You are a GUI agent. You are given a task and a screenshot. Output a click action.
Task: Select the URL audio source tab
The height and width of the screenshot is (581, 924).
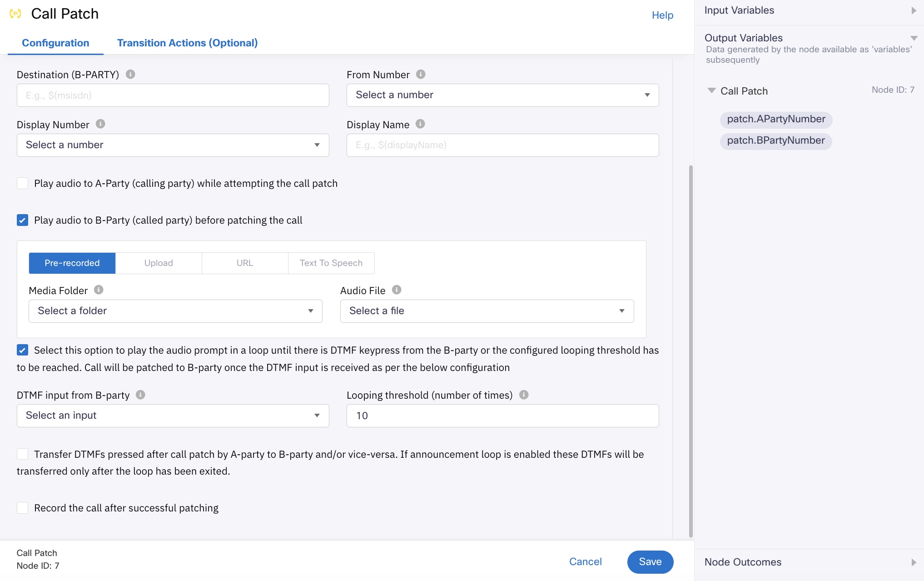pos(245,263)
